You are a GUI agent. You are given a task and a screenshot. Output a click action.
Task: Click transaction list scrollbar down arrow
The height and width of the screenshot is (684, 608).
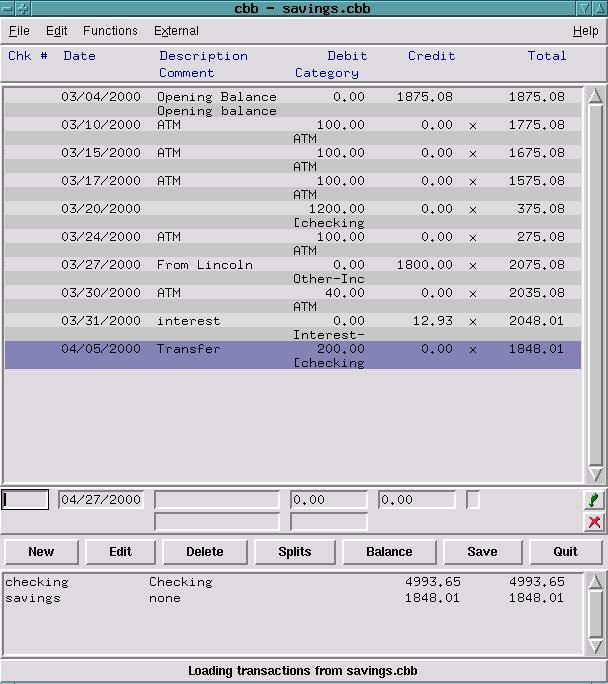(594, 475)
